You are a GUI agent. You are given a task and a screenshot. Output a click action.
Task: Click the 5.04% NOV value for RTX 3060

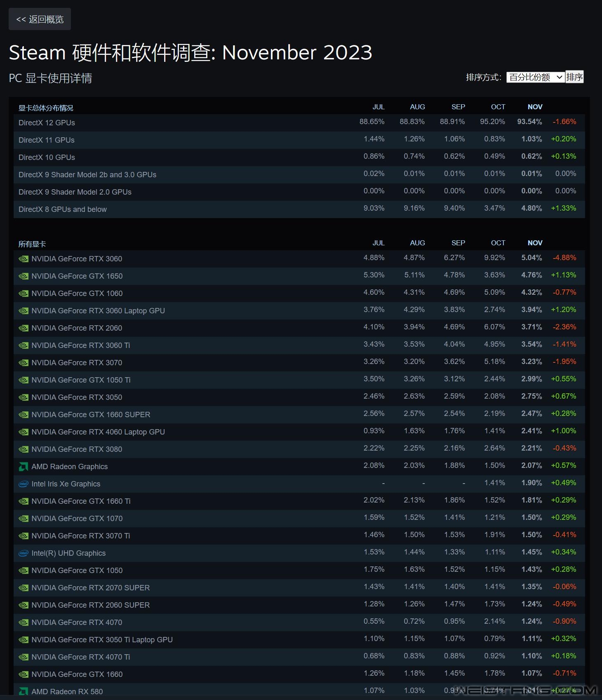click(531, 258)
